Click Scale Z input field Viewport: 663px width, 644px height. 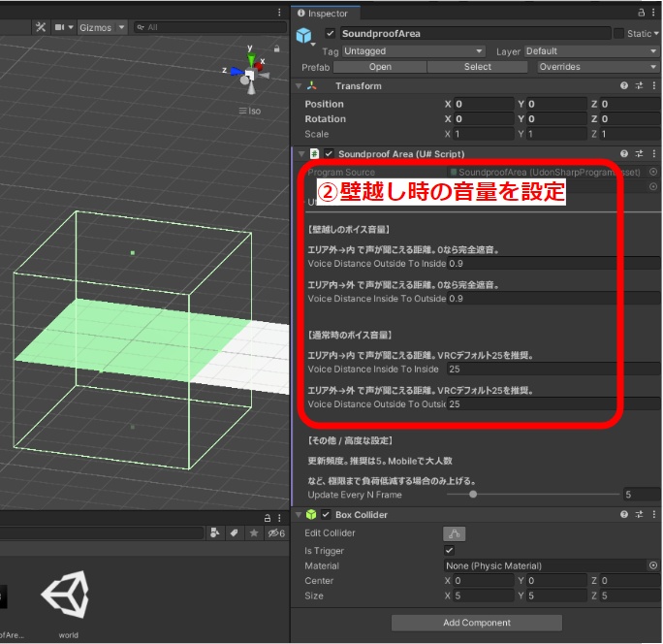pos(630,134)
